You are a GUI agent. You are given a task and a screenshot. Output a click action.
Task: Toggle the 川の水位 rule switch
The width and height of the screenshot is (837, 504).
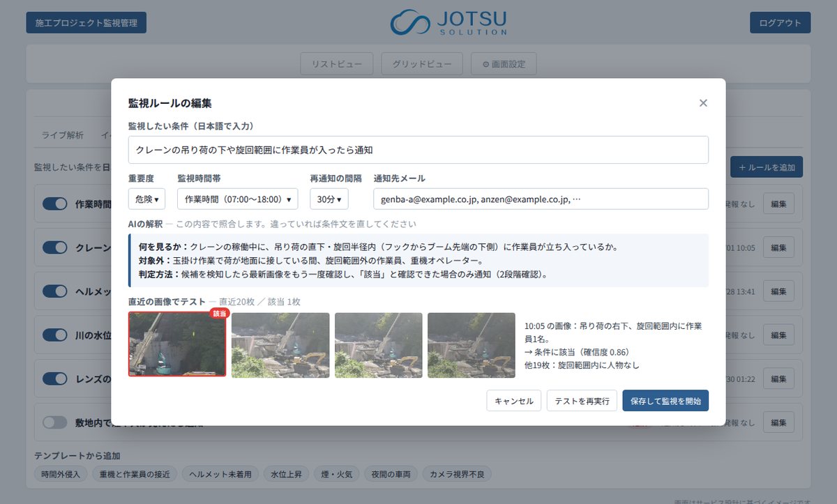click(55, 335)
